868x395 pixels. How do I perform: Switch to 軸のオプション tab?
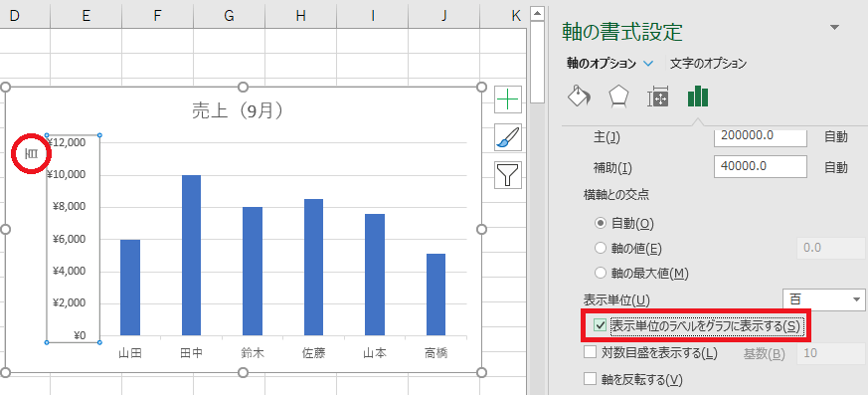click(x=602, y=64)
